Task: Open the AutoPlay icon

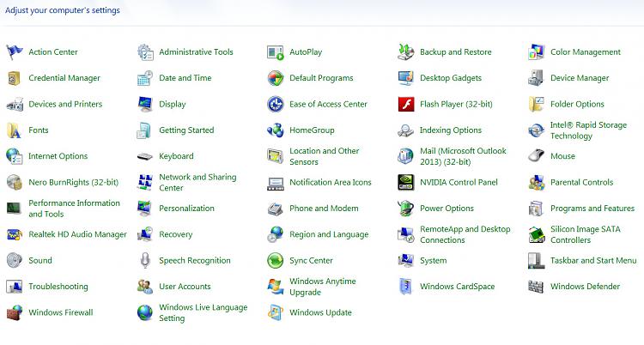Action: (x=275, y=52)
